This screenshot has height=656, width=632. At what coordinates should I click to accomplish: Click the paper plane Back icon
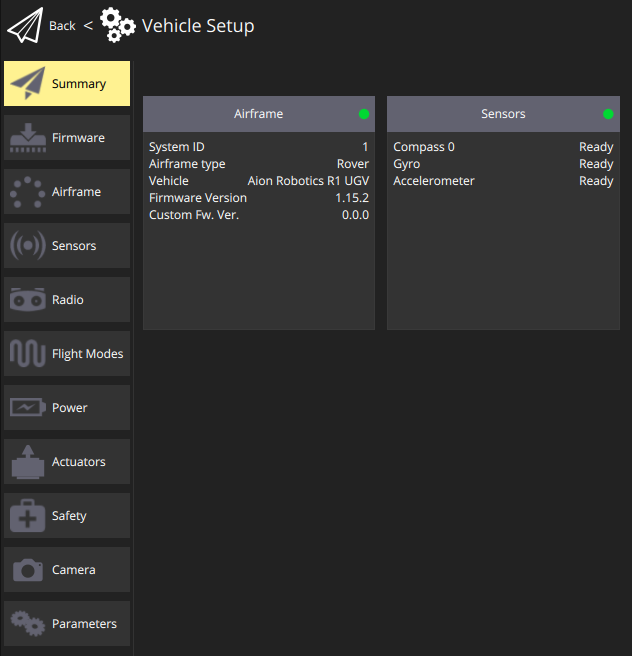[25, 26]
